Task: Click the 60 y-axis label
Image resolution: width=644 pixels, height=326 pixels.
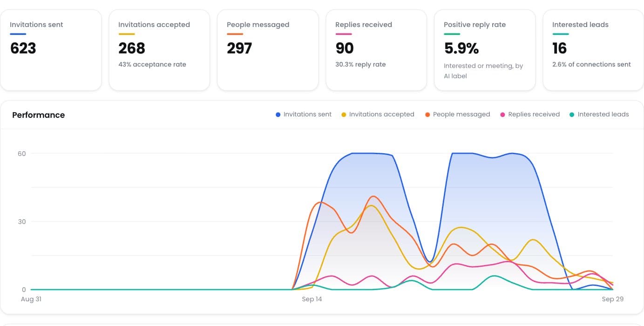Action: coord(22,153)
